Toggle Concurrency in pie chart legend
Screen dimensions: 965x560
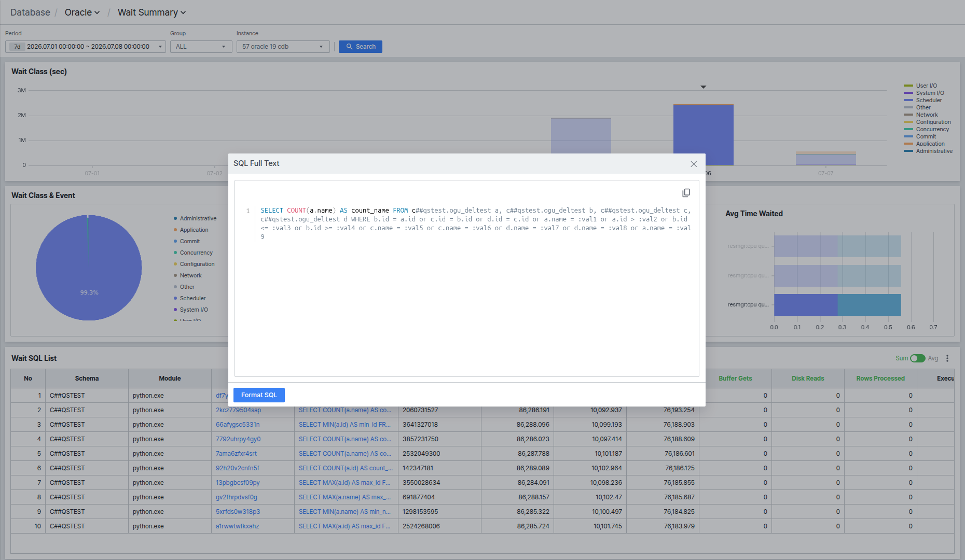tap(193, 253)
